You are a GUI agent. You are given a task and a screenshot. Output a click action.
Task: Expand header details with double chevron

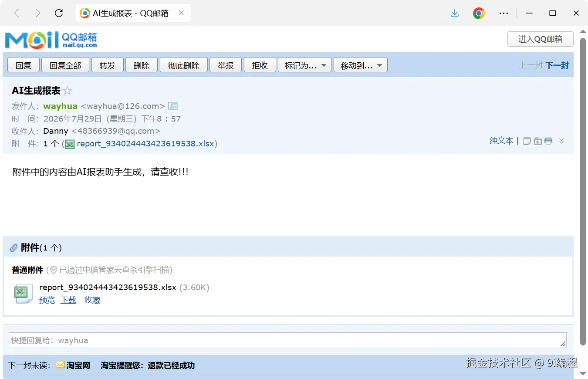[562, 141]
